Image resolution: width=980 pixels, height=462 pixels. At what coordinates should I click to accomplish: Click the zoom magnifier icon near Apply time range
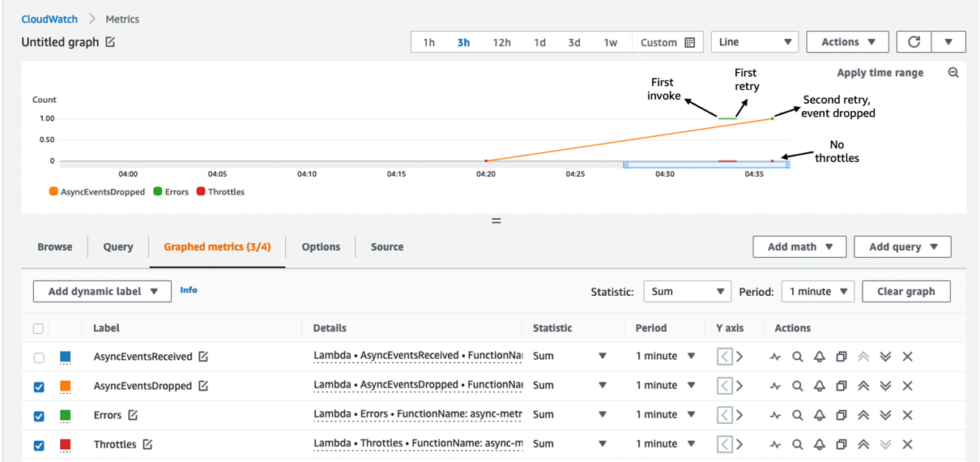tap(953, 73)
